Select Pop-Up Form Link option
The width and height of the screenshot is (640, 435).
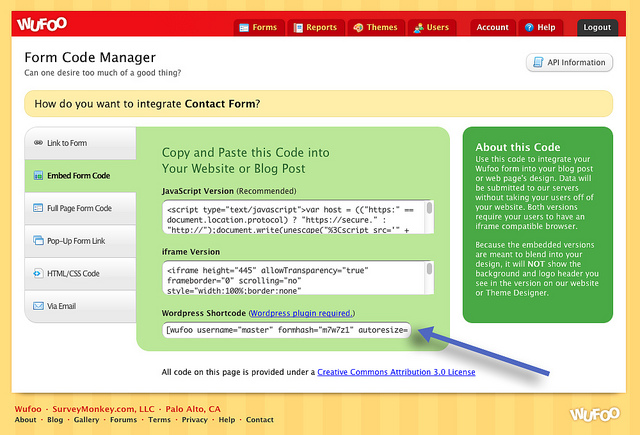[80, 241]
